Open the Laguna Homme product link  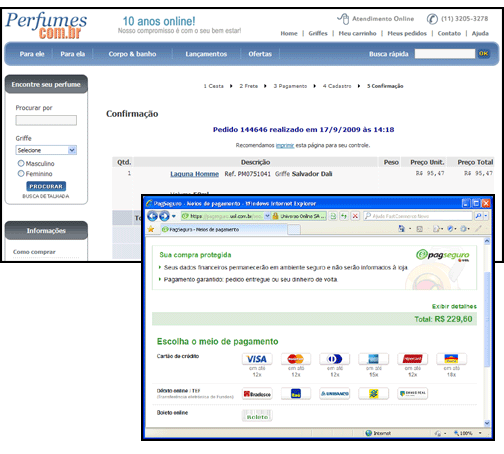coord(195,174)
